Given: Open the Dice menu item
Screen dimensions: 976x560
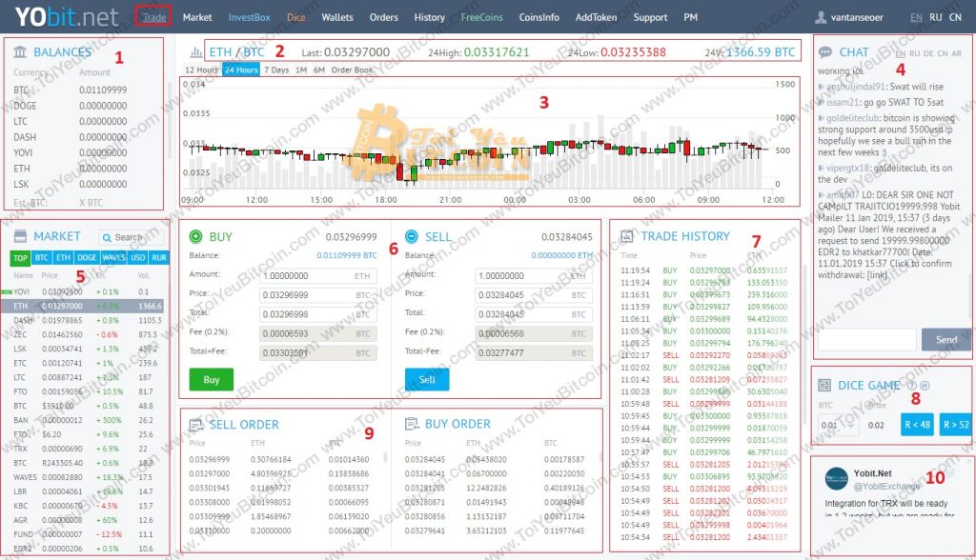Looking at the screenshot, I should (x=295, y=17).
